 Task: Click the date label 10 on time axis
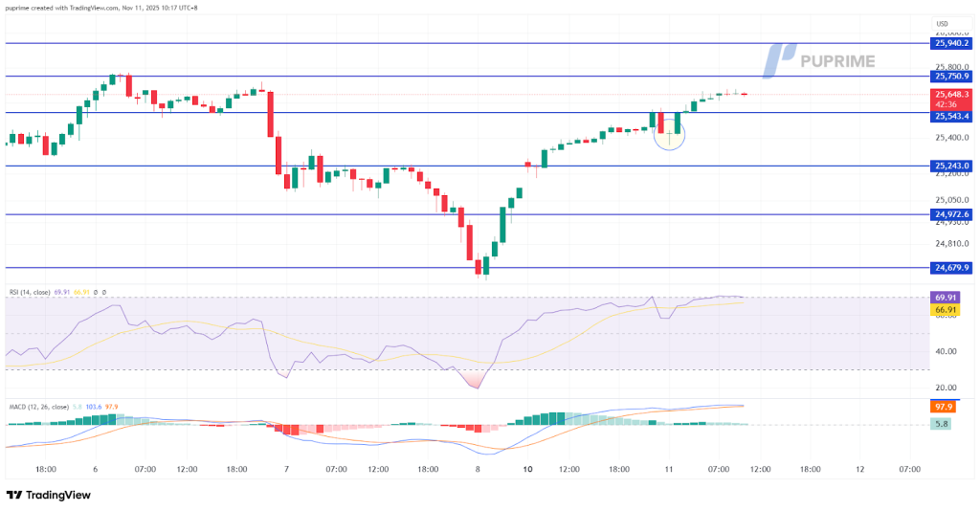tap(528, 470)
